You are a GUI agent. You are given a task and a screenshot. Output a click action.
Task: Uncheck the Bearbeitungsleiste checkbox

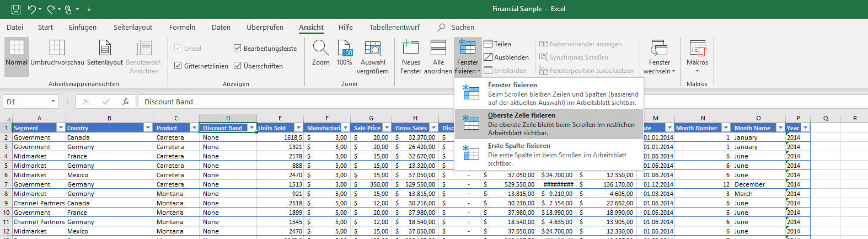(238, 49)
